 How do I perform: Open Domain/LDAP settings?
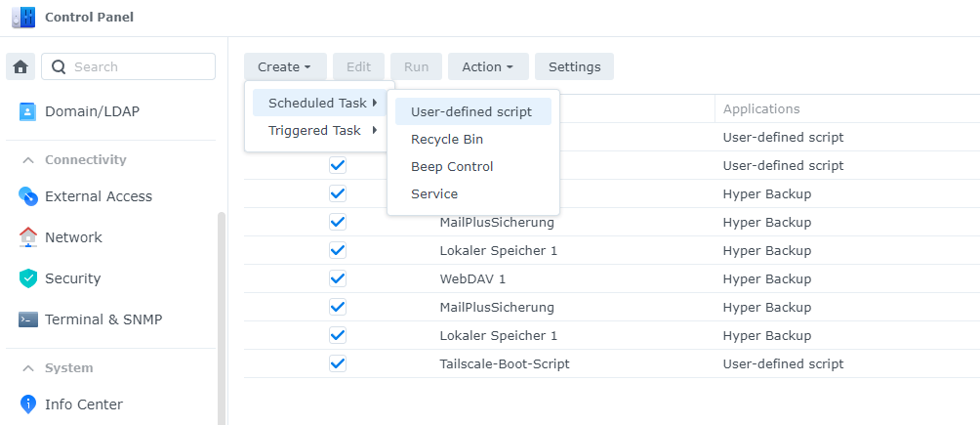pyautogui.click(x=92, y=111)
